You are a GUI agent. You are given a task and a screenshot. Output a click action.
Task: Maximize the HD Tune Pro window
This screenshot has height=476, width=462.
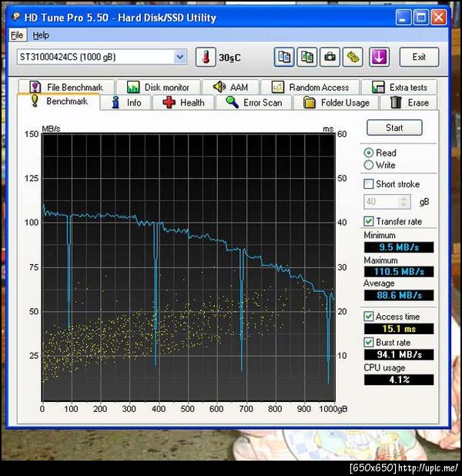point(421,17)
